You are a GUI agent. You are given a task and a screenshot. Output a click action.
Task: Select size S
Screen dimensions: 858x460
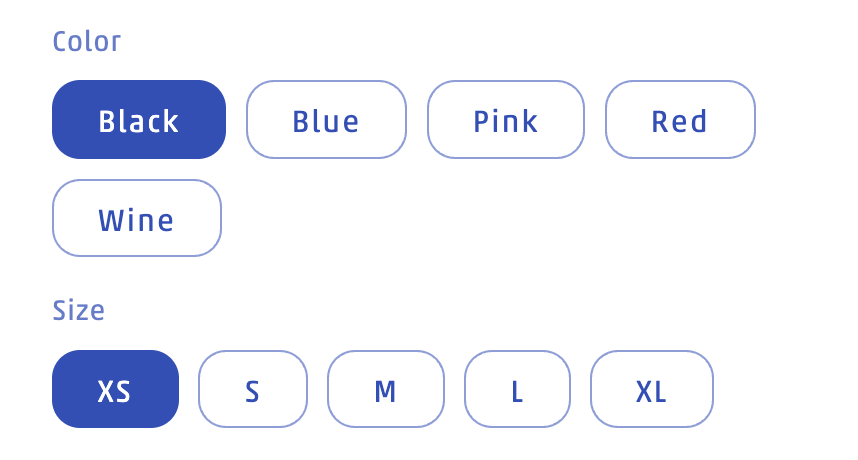[x=252, y=390]
